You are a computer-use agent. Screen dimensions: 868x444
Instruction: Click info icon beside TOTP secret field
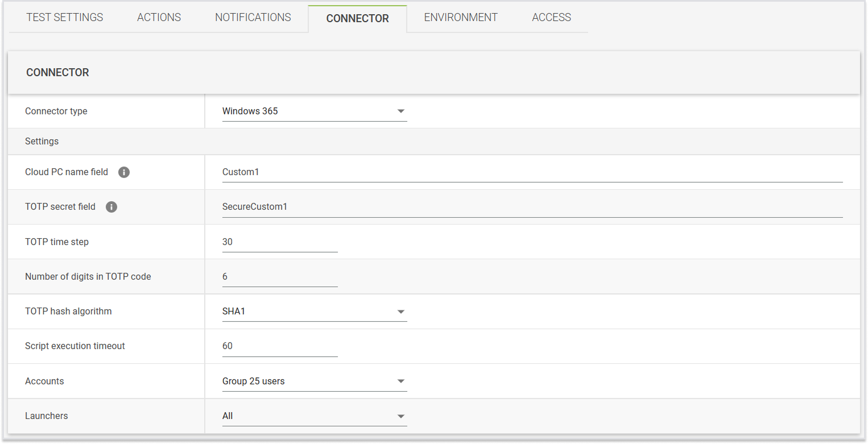[x=111, y=207]
